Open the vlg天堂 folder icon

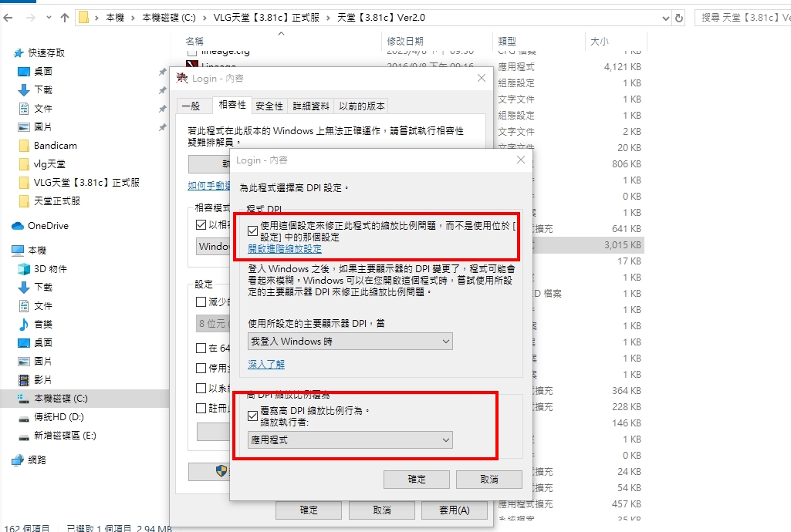point(24,164)
